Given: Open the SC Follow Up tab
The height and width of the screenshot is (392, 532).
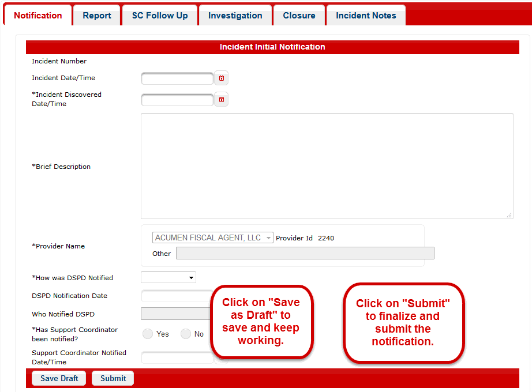Looking at the screenshot, I should click(x=160, y=16).
